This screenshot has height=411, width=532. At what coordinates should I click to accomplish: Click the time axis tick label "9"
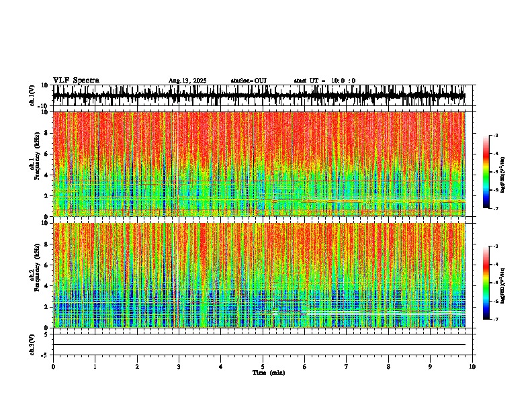pos(430,367)
